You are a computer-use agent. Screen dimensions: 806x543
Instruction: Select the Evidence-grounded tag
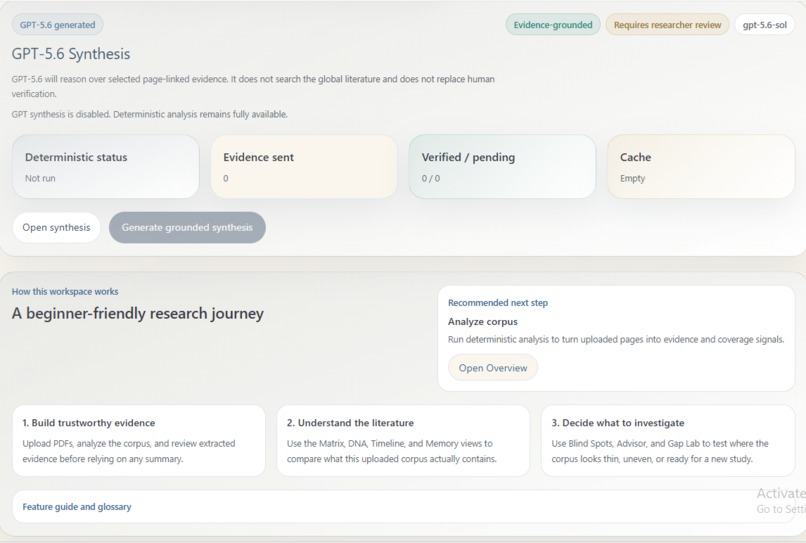click(553, 25)
